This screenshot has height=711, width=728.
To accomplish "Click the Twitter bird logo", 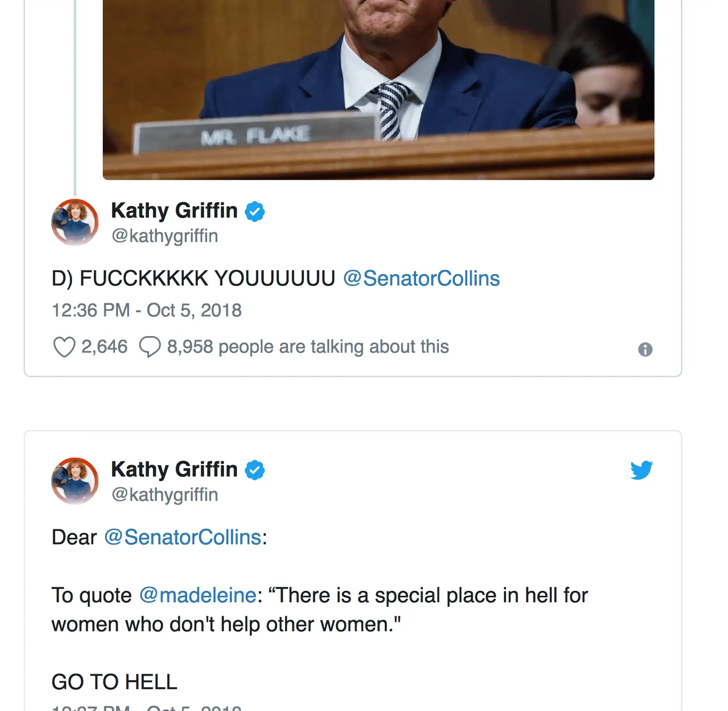I will coord(642,470).
